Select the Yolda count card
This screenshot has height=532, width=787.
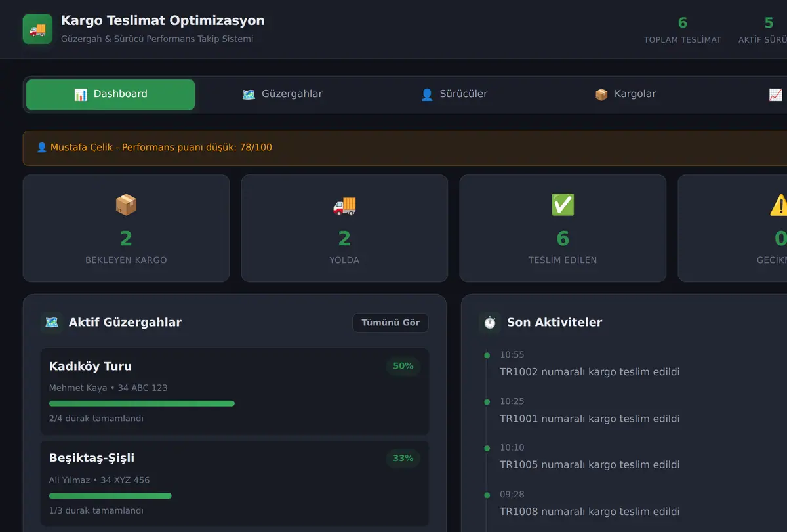[344, 228]
